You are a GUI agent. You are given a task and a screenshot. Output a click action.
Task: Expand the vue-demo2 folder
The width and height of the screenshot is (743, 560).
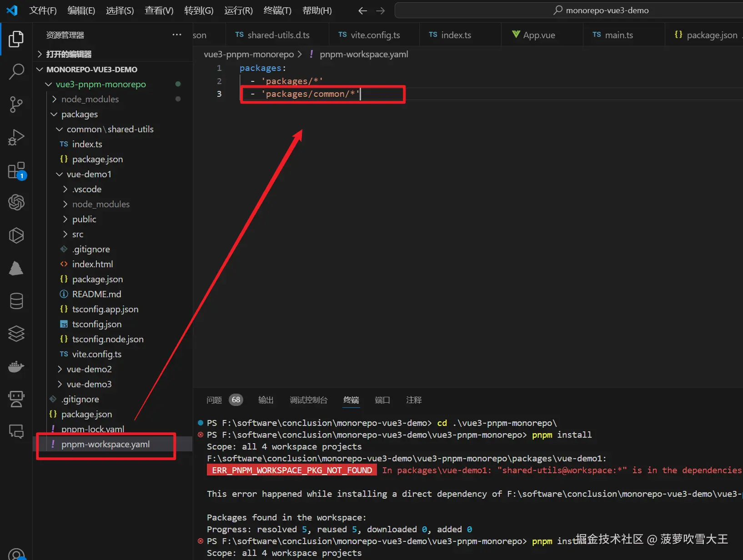point(114,369)
